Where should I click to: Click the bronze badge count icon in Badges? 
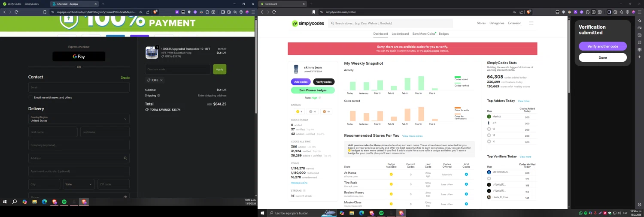[x=325, y=112]
